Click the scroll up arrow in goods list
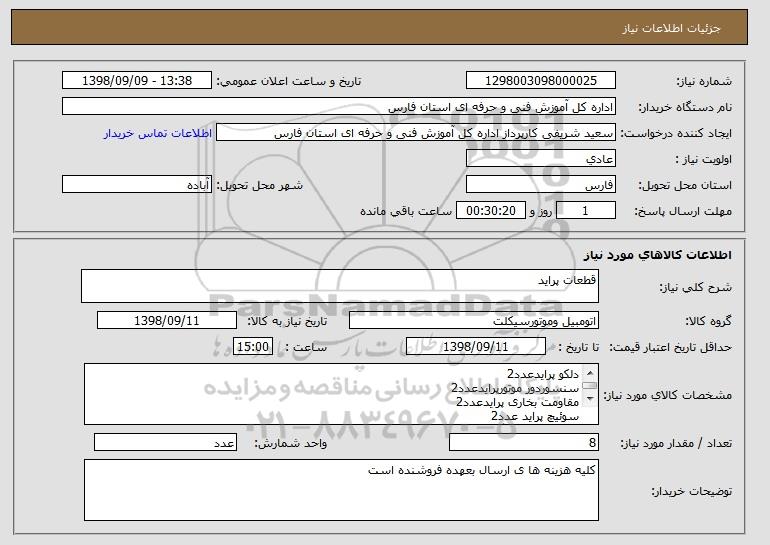770x545 pixels. point(590,373)
